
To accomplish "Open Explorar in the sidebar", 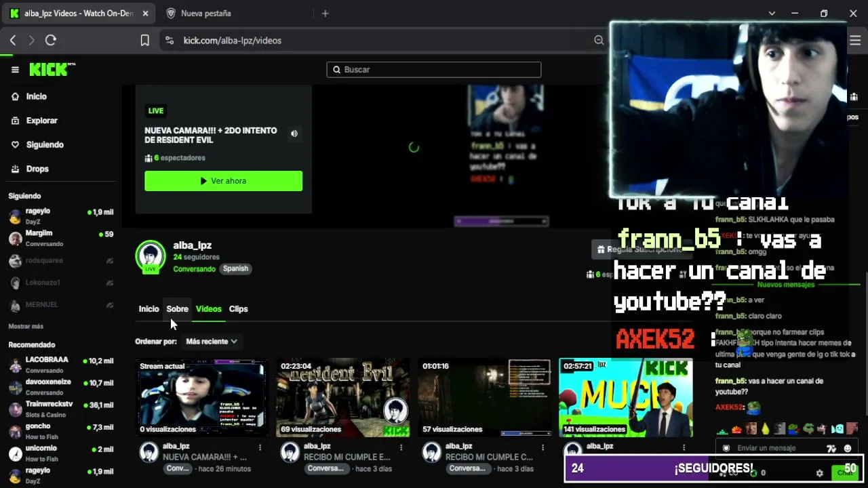I will click(x=41, y=121).
